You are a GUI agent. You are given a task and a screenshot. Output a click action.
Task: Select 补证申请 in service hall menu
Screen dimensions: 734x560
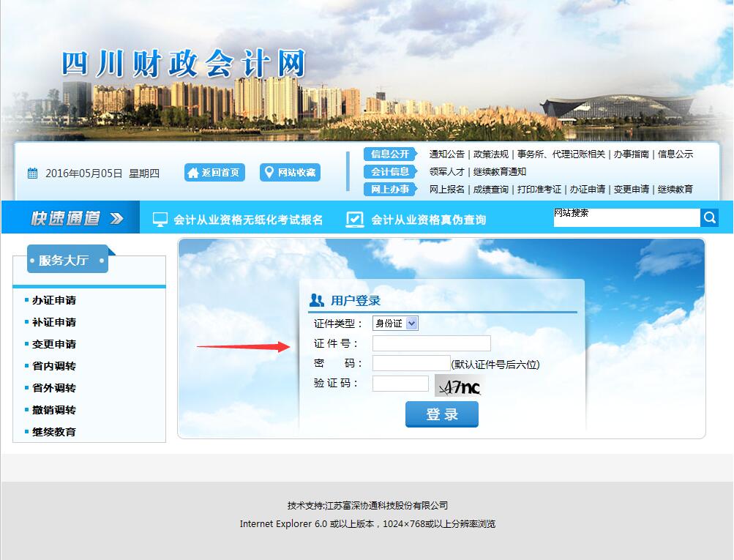click(x=54, y=322)
